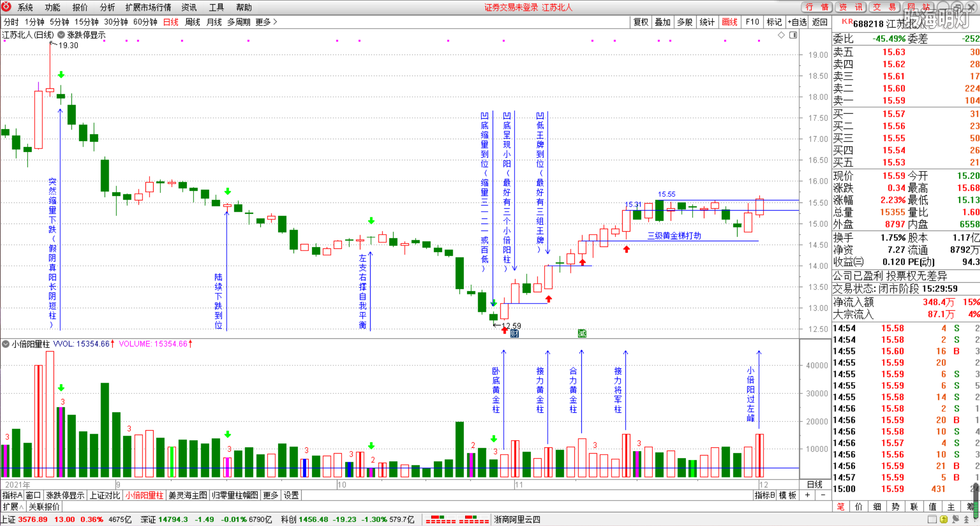This screenshot has height=526, width=980.
Task: Click the 叠加 toolbar button
Action: pyautogui.click(x=663, y=22)
